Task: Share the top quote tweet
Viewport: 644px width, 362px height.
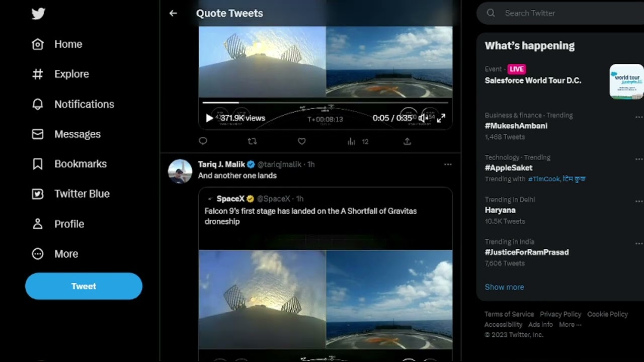Action: [x=407, y=141]
